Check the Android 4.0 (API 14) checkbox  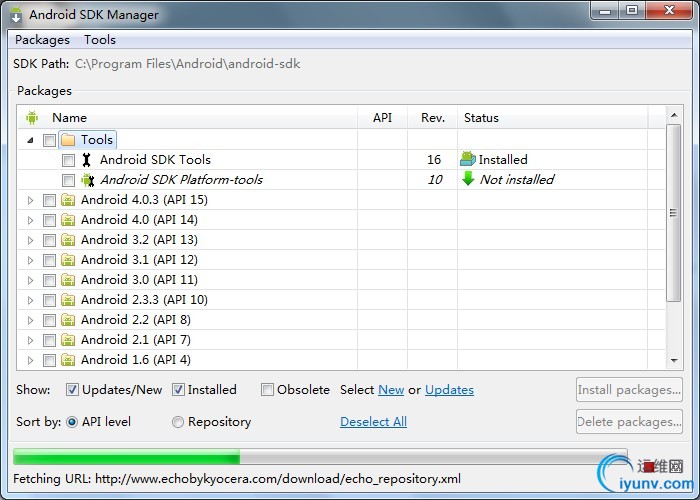pyautogui.click(x=49, y=221)
